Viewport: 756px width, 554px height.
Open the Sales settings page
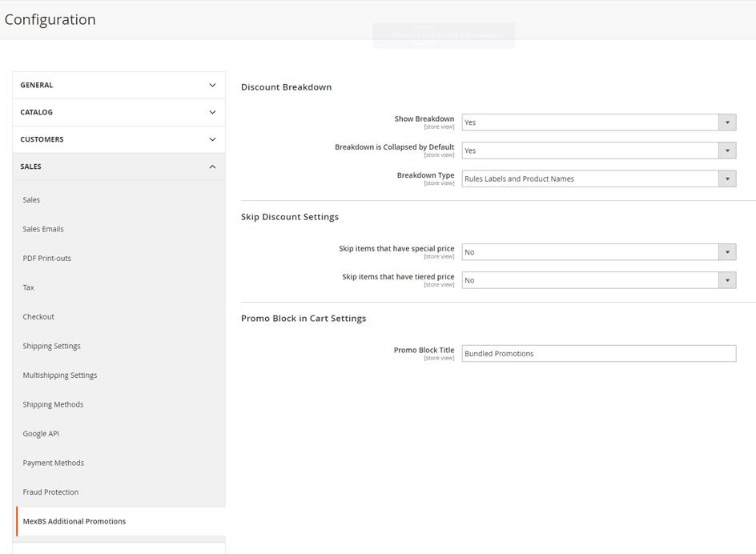point(31,199)
